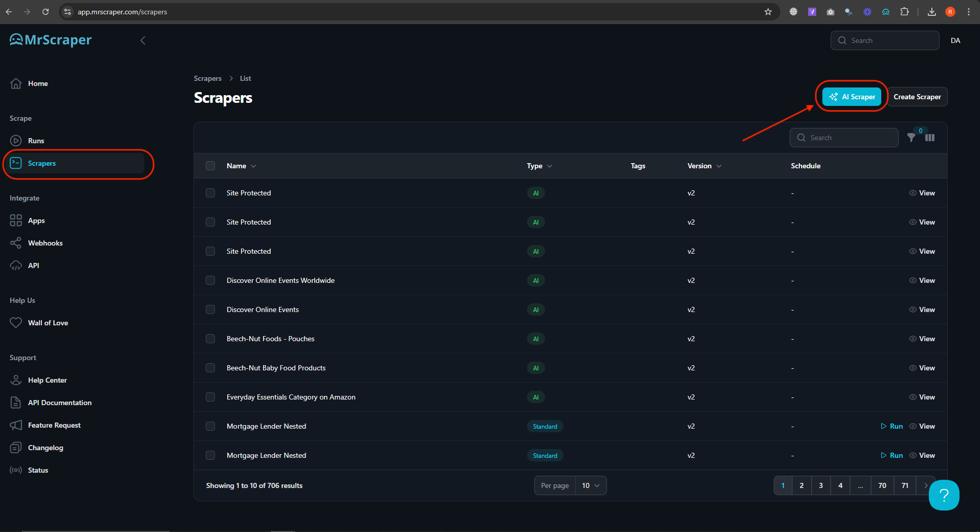Click the AI Scraper button

tap(852, 97)
